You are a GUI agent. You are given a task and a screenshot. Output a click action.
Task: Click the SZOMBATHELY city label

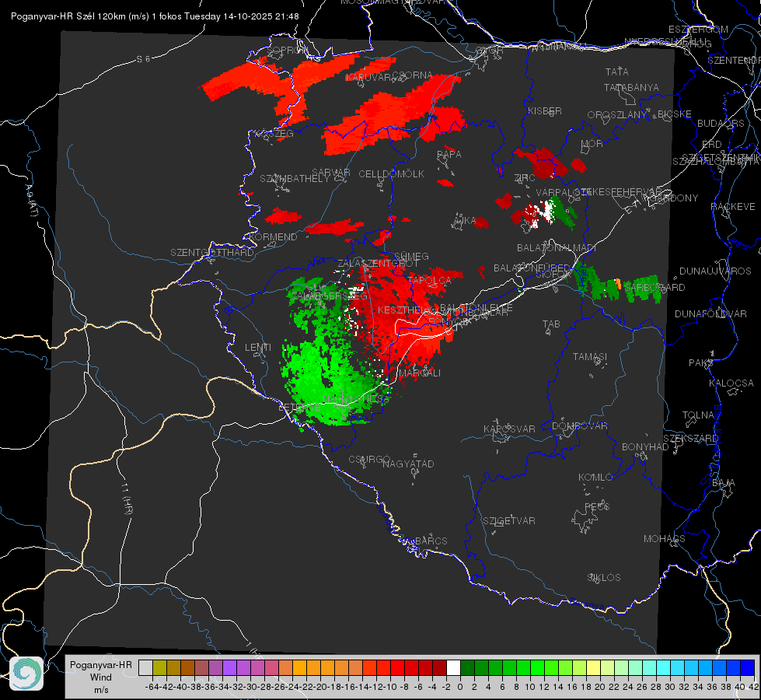pos(295,179)
